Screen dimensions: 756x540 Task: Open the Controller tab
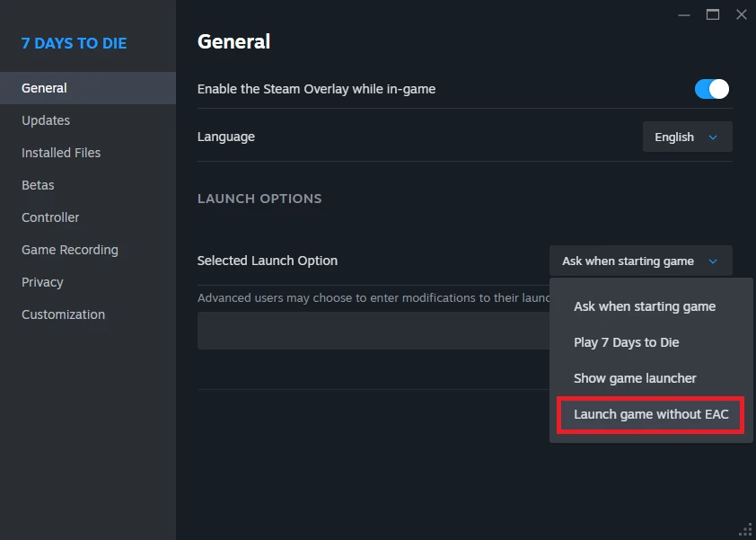click(x=88, y=217)
